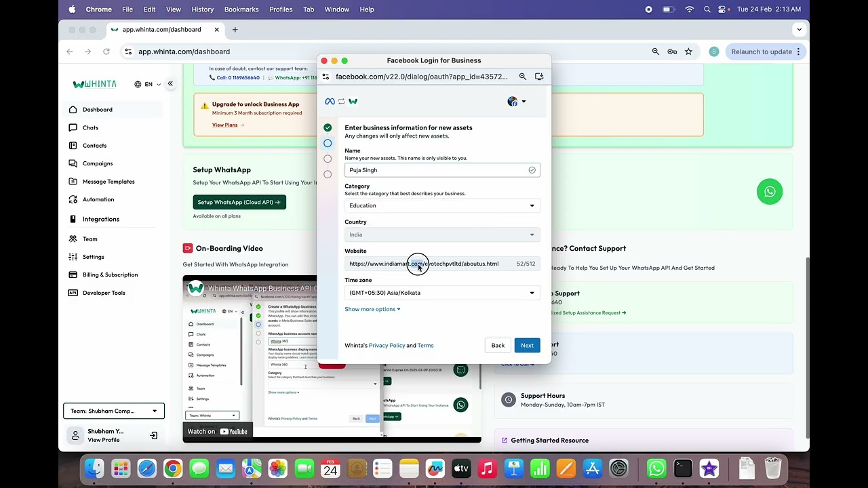Open the EN language selector
This screenshot has height=488, width=868.
click(x=148, y=84)
